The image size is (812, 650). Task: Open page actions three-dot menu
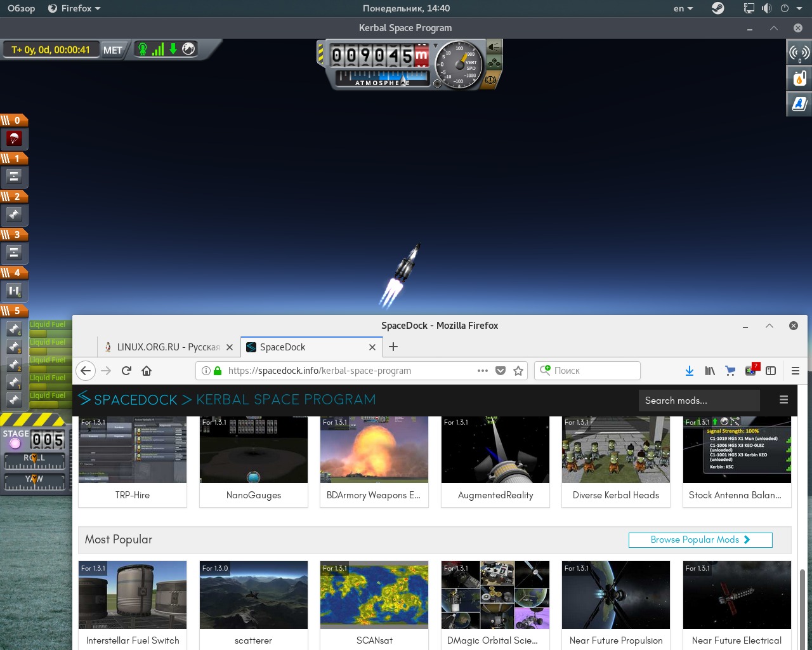483,371
